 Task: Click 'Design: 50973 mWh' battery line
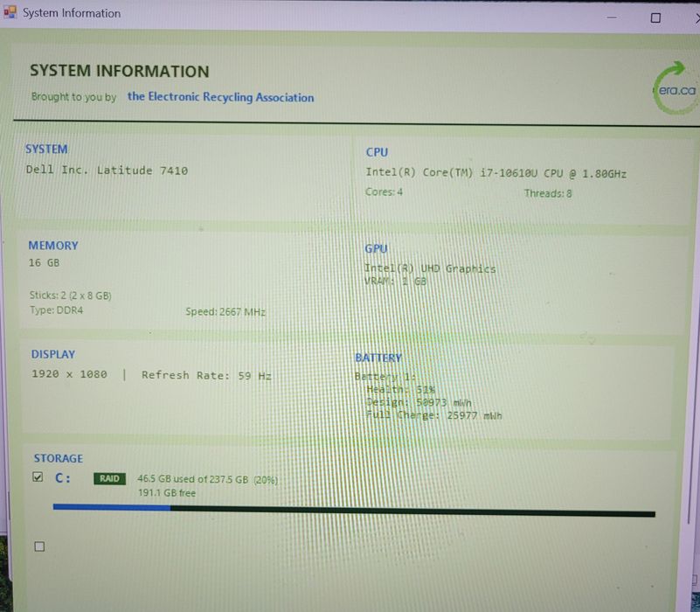[419, 402]
